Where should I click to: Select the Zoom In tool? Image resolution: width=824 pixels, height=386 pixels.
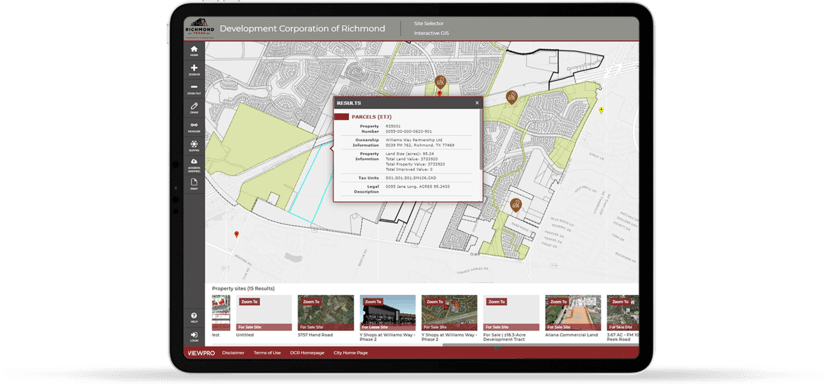tap(194, 70)
